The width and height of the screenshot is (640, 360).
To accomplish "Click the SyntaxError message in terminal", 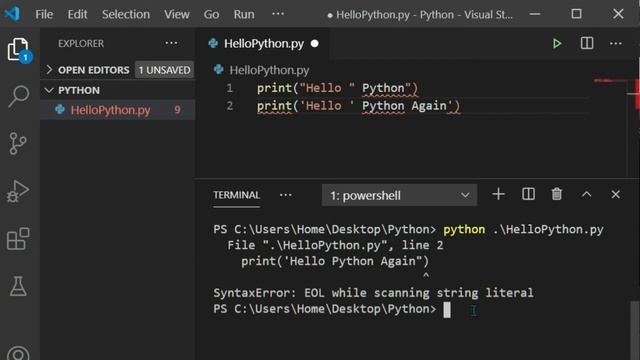I will point(373,293).
